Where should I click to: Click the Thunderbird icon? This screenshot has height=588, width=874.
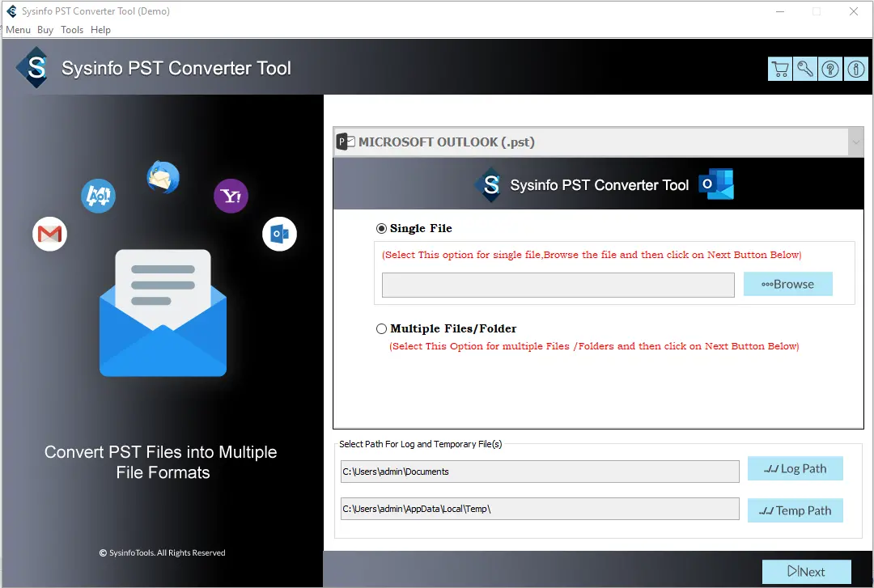[163, 178]
